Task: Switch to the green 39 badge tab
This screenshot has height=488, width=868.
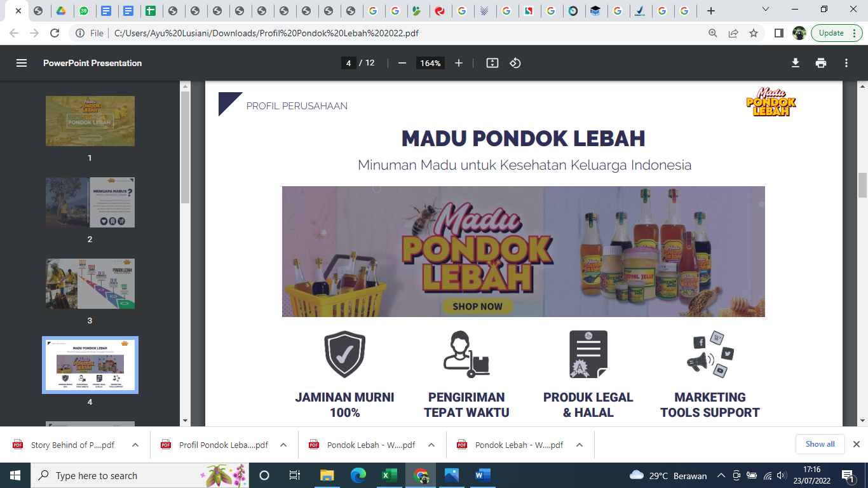Action: click(84, 11)
